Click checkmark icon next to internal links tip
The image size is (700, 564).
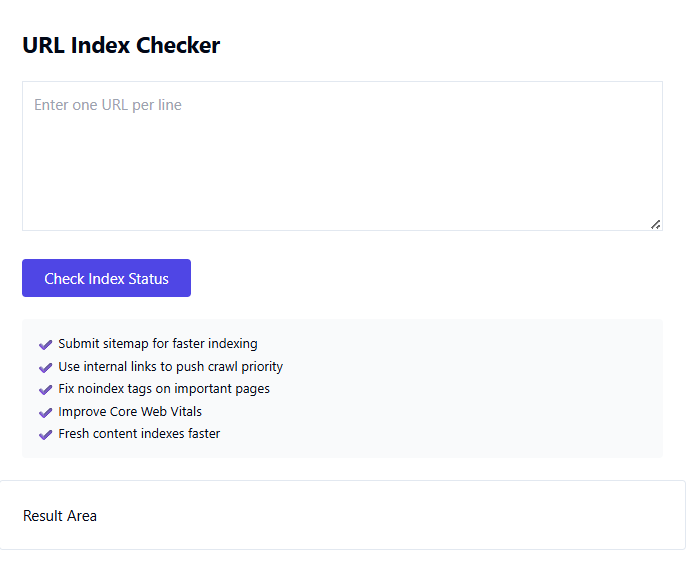coord(45,367)
